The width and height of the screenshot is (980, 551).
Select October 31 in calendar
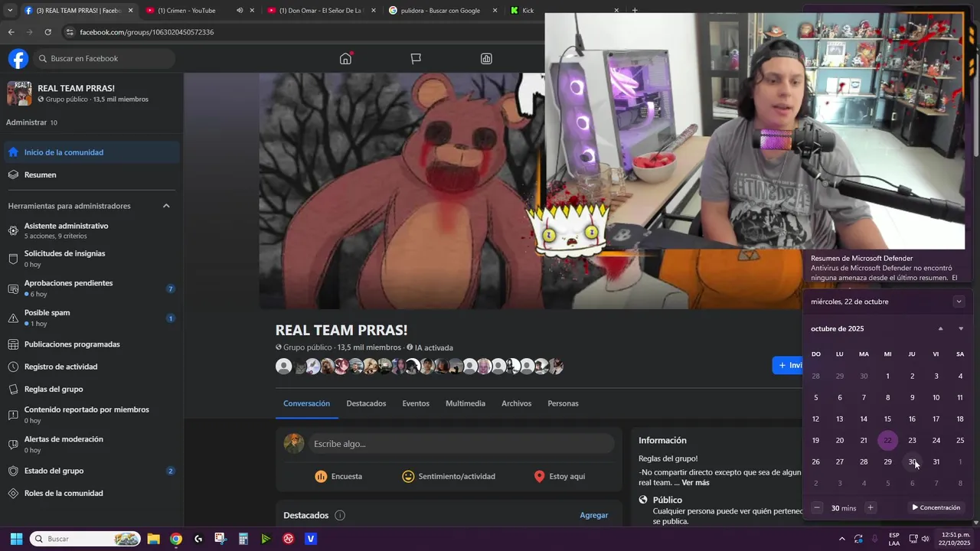pos(936,461)
